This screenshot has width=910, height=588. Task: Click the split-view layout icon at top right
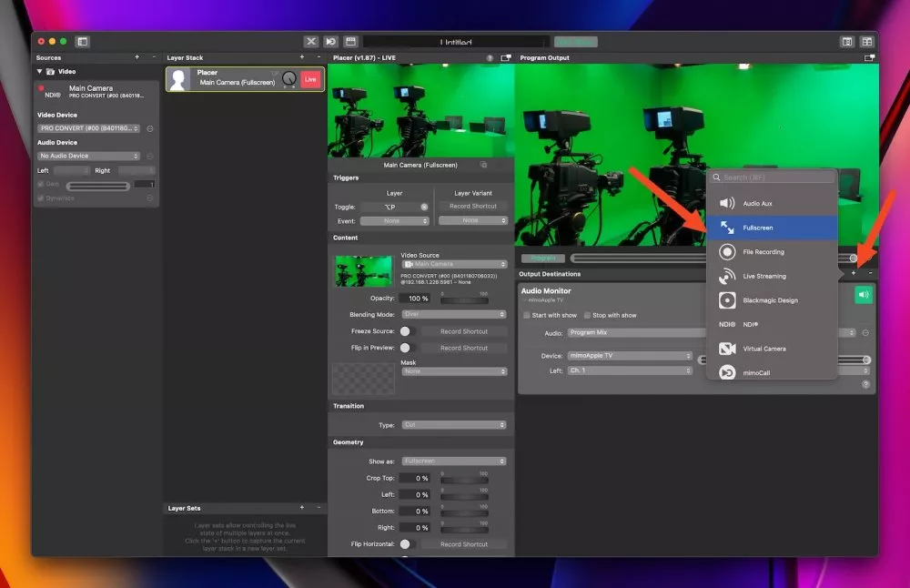(x=847, y=41)
